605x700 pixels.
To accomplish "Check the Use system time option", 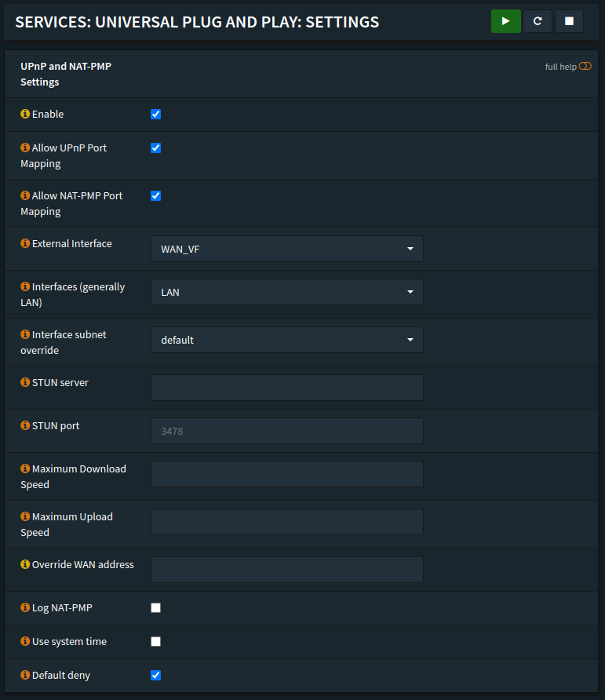I will pyautogui.click(x=155, y=641).
